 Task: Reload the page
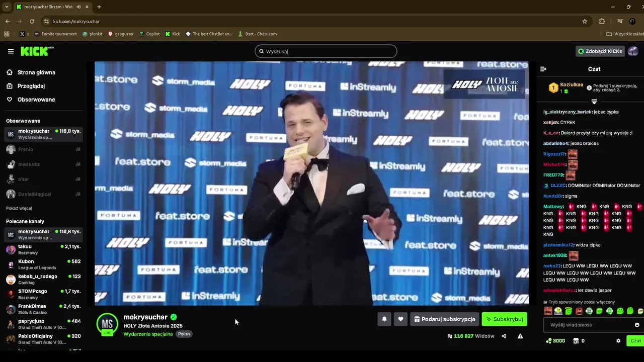[x=32, y=22]
